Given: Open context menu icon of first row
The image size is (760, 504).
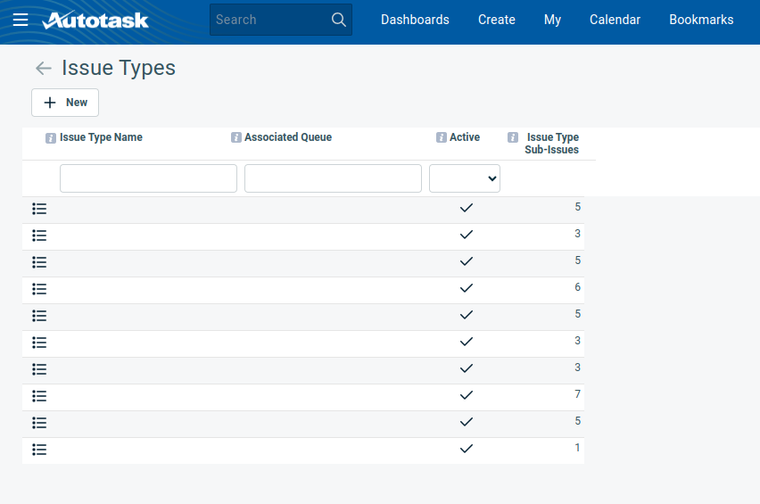Looking at the screenshot, I should click(39, 209).
